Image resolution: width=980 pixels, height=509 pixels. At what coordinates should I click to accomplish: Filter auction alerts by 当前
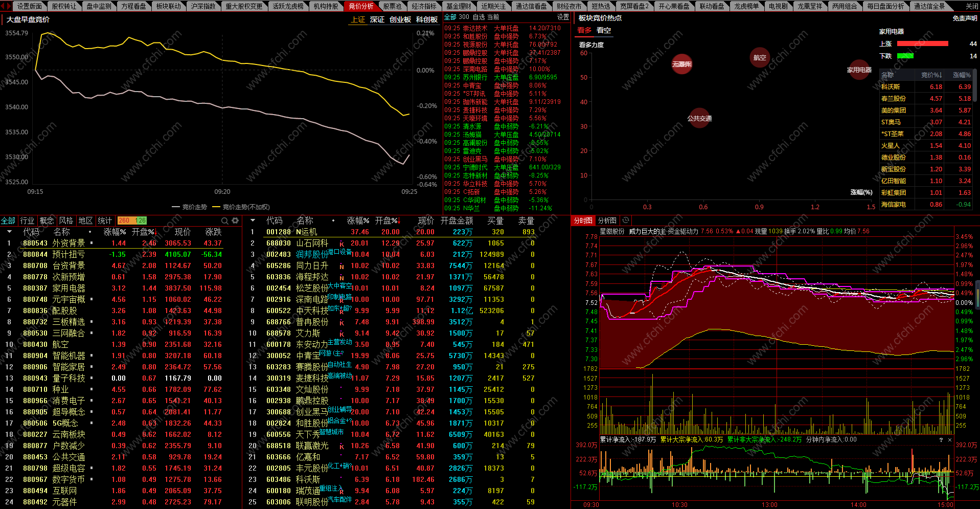[x=493, y=17]
